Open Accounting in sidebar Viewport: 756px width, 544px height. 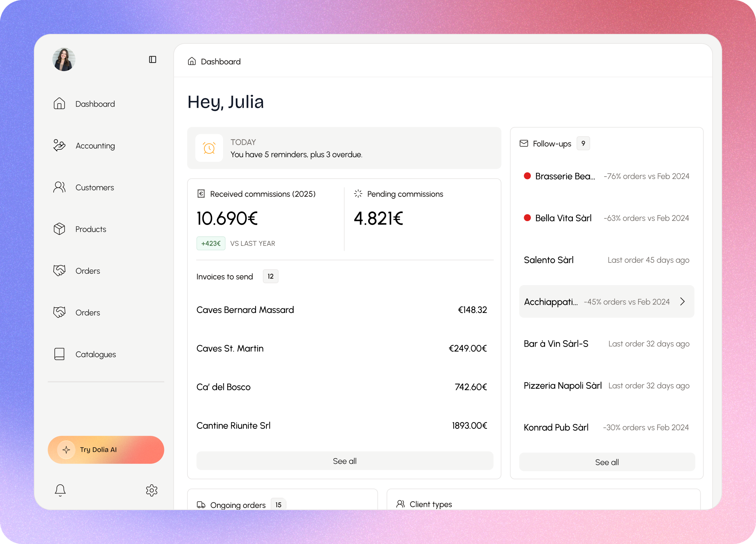click(x=95, y=146)
